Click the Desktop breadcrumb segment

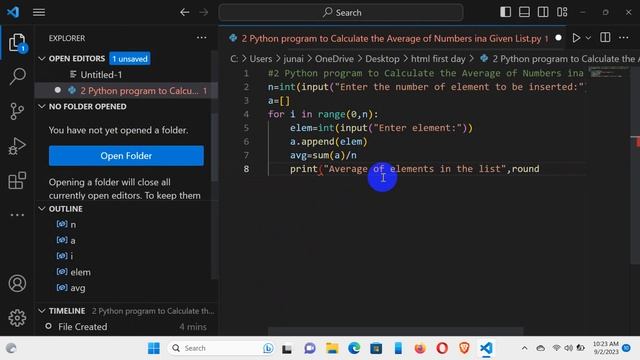click(382, 59)
